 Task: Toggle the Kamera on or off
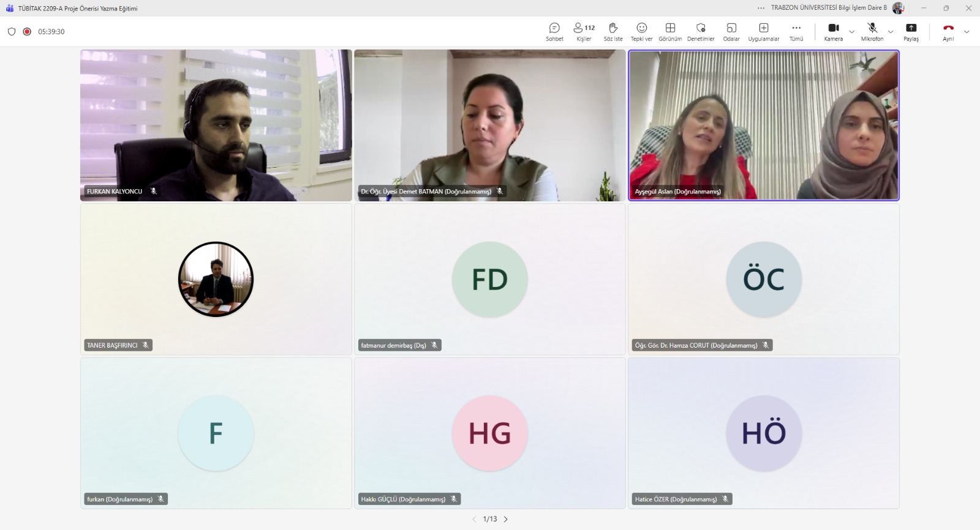(833, 31)
